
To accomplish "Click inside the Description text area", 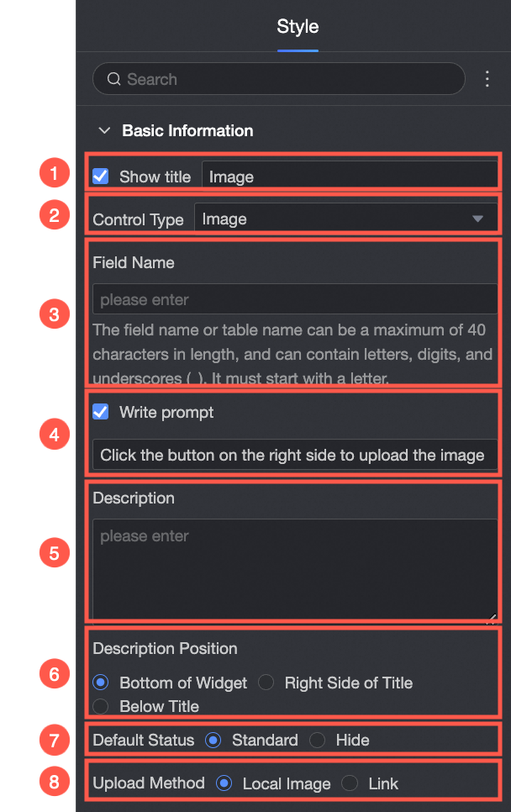I will coord(294,570).
